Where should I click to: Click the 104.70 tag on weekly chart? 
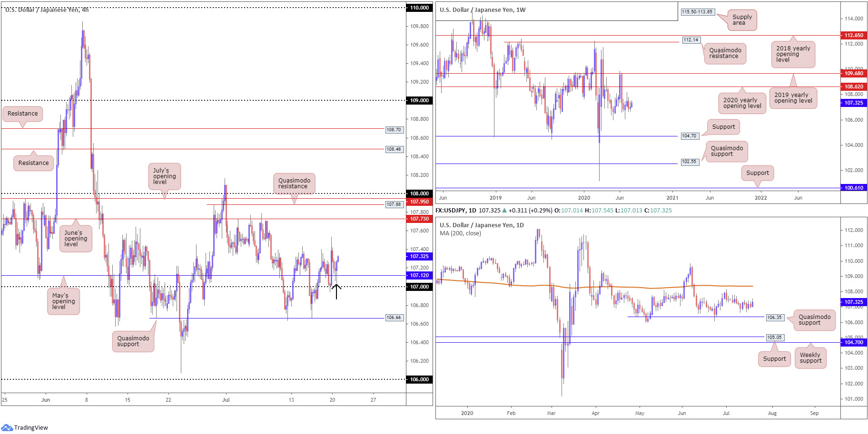[x=689, y=136]
